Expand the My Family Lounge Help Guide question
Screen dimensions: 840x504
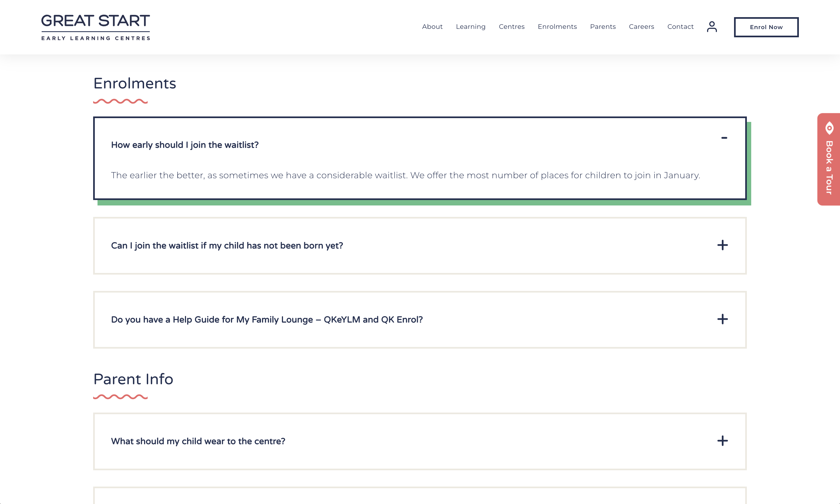[x=267, y=319]
